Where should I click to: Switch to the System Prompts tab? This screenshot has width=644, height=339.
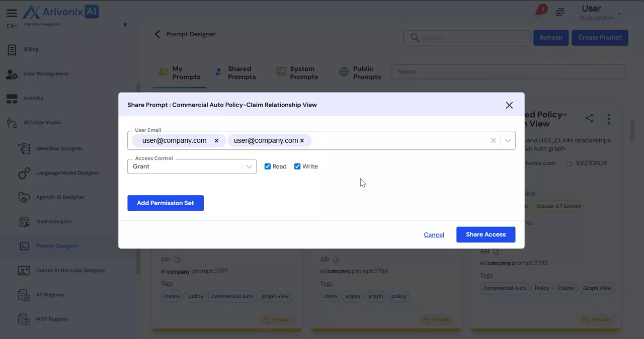(x=297, y=73)
